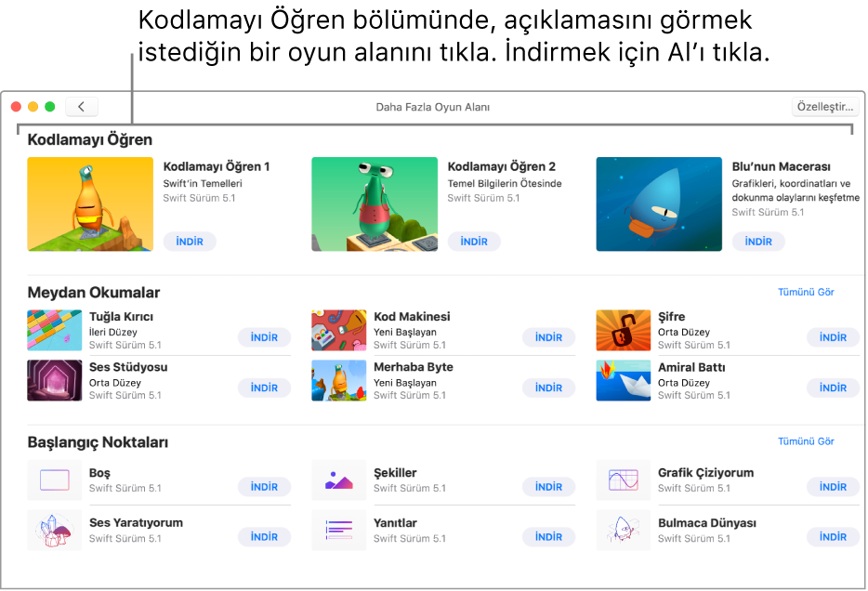Select the Yanıtlar template icon
Viewport: 868px width, 591px height.
pos(339,531)
